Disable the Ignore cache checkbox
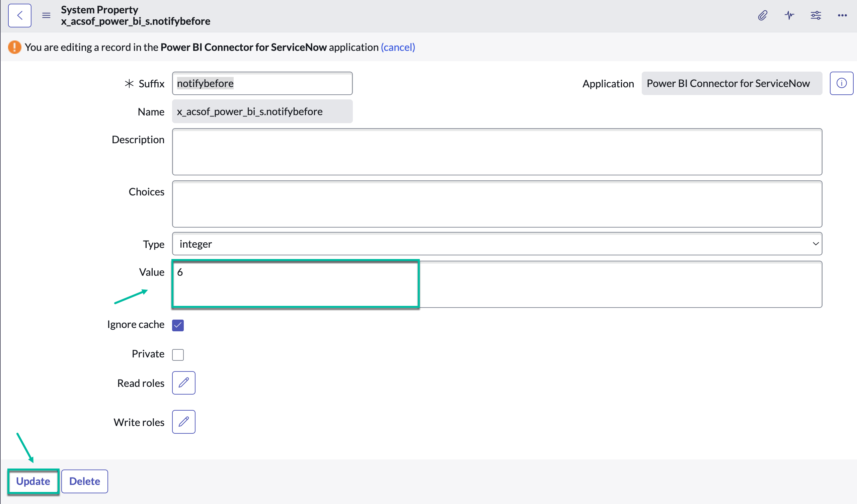Viewport: 857px width, 504px height. 177,325
